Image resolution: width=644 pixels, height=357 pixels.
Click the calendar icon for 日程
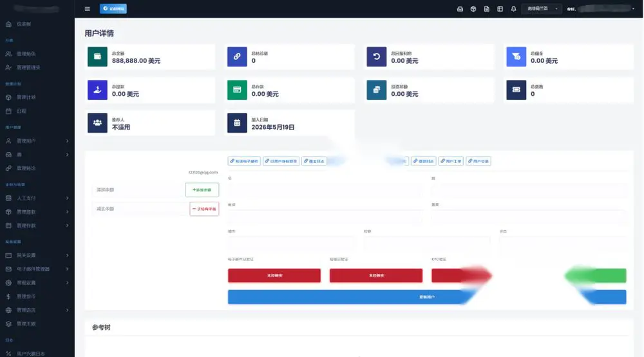(x=8, y=111)
